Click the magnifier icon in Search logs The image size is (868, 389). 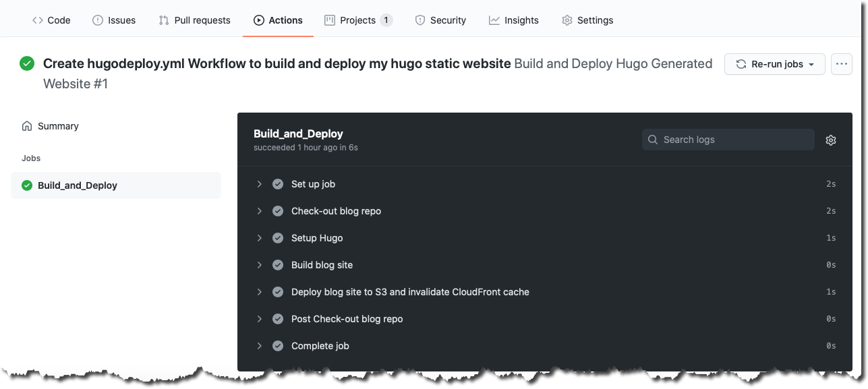point(653,140)
